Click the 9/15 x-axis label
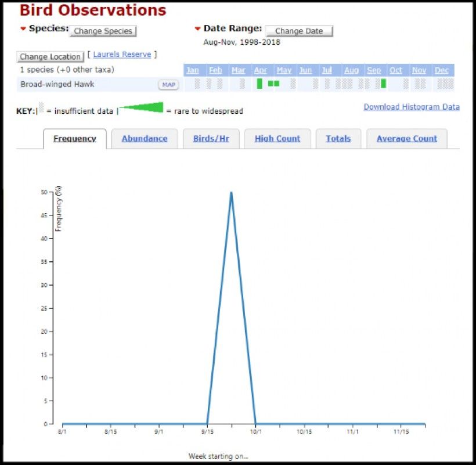The width and height of the screenshot is (476, 465). pos(207,431)
